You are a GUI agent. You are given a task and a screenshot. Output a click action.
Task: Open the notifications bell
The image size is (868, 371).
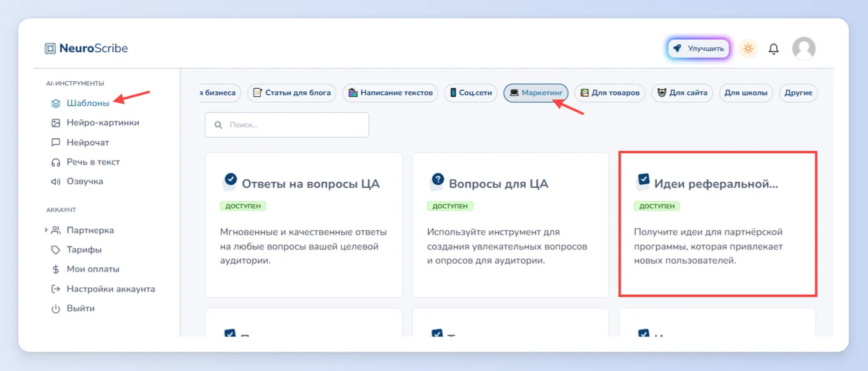(774, 48)
